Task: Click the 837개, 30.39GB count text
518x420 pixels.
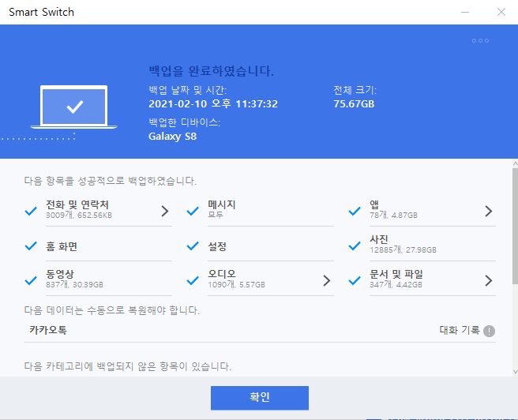Action: pyautogui.click(x=75, y=285)
